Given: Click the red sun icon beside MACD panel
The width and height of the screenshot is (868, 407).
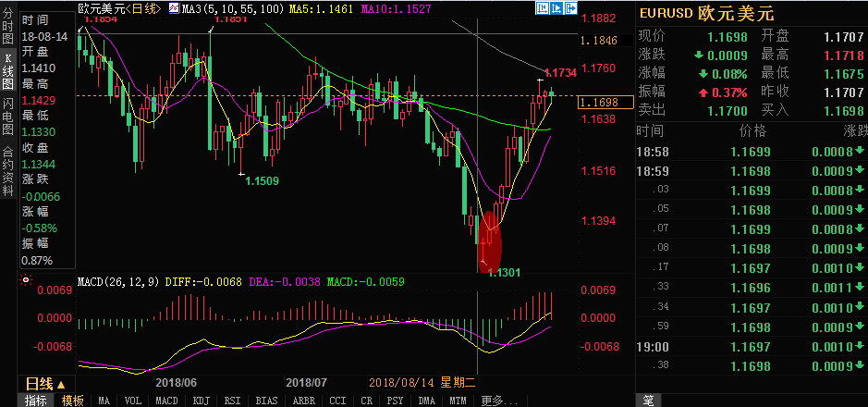Looking at the screenshot, I should pos(25,279).
